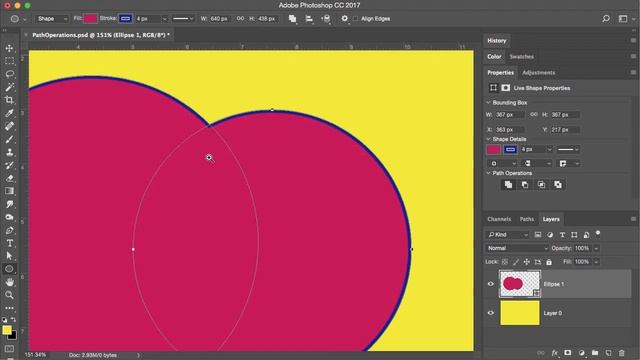Open stroke width dropdown in options bar
This screenshot has width=640, height=360.
coord(164,19)
